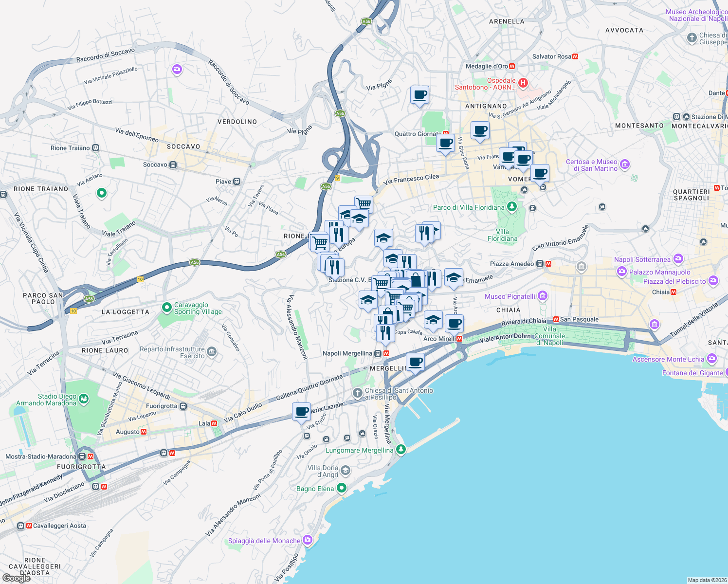Click the hospital marker at Ospedale Santobono
This screenshot has height=584, width=728.
(x=524, y=83)
